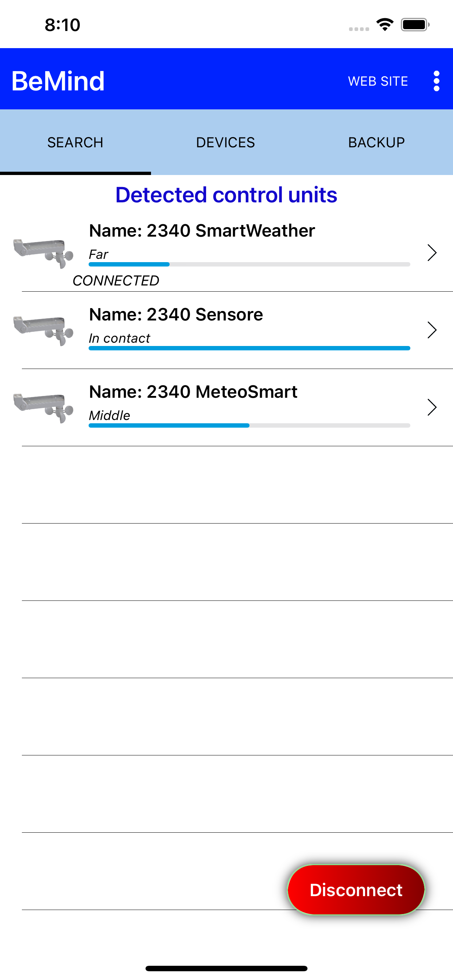Tap the BeMind app title
The image size is (453, 980).
coord(58,81)
